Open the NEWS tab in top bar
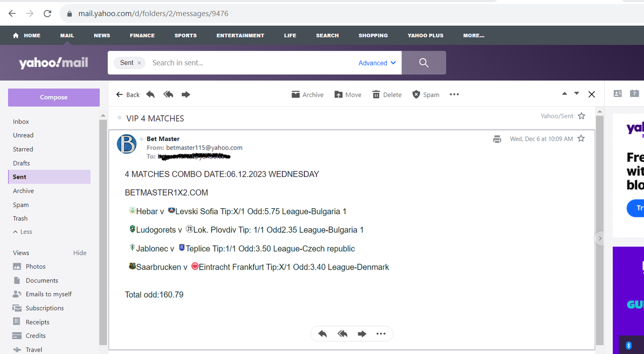This screenshot has width=644, height=354. (x=102, y=36)
